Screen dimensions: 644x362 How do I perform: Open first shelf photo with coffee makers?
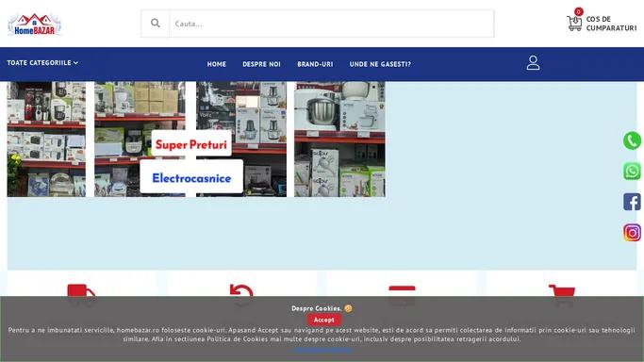(46, 140)
